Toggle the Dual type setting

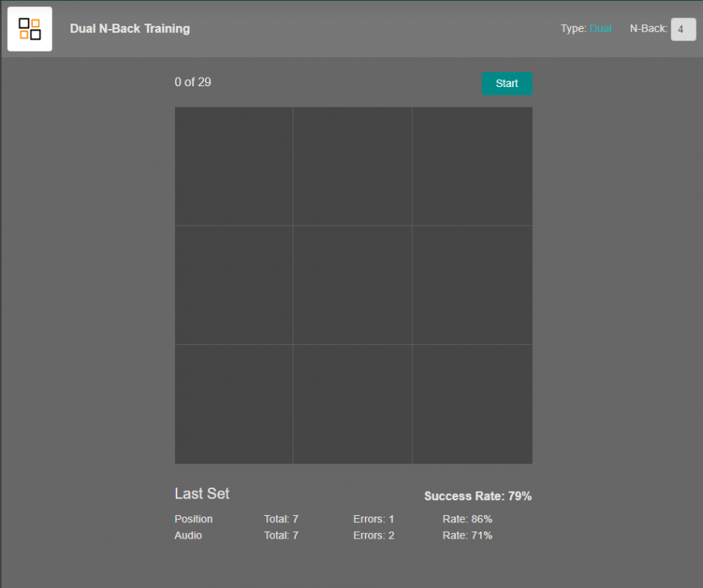(x=600, y=28)
